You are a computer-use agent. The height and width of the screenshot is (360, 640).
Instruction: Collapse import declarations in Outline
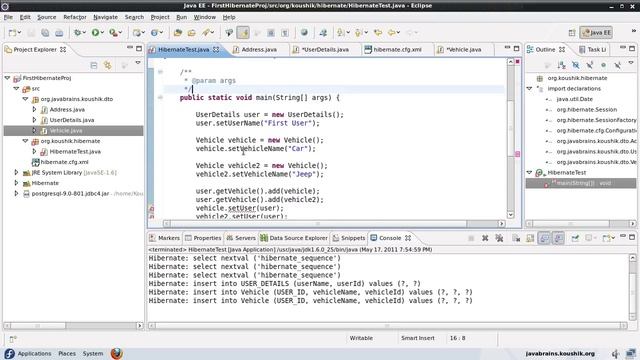pyautogui.click(x=529, y=88)
